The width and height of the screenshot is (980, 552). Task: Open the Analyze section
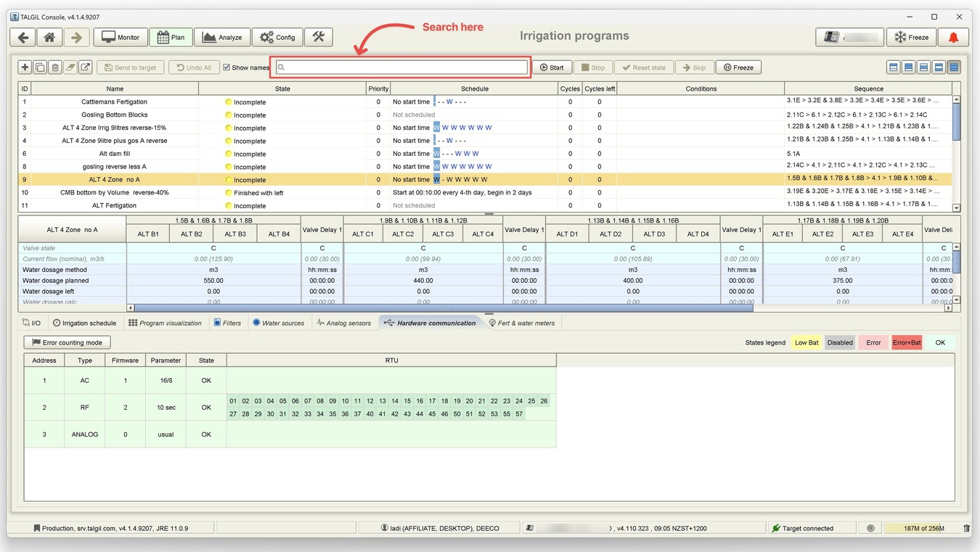[x=223, y=37]
